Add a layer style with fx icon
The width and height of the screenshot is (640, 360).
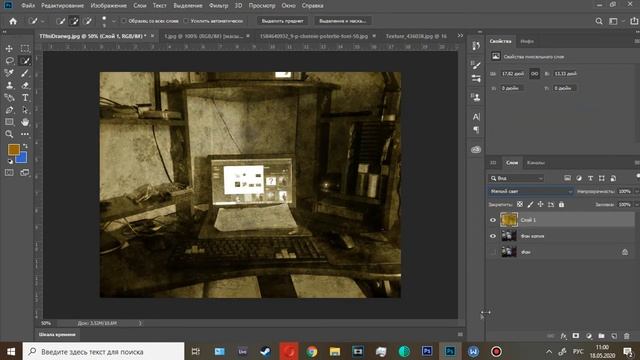tap(563, 336)
